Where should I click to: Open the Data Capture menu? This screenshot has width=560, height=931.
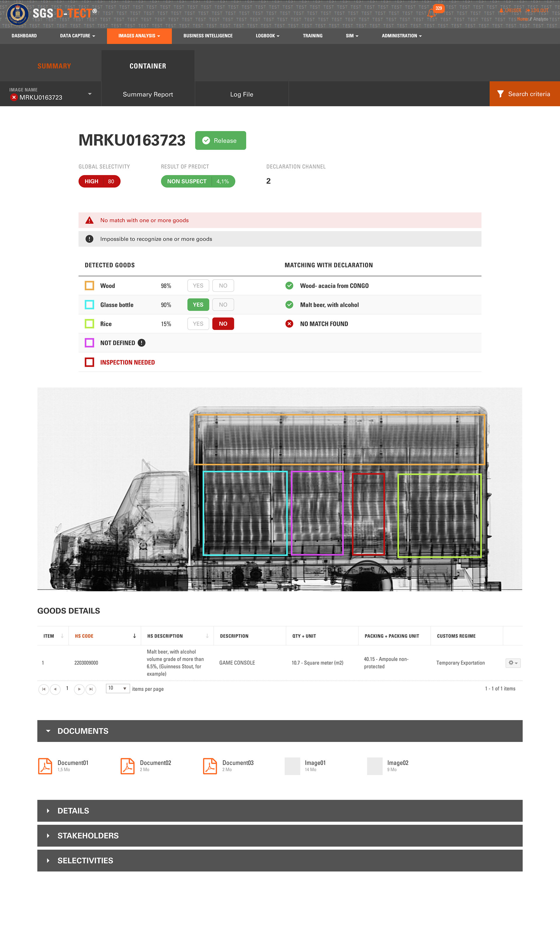click(x=77, y=36)
